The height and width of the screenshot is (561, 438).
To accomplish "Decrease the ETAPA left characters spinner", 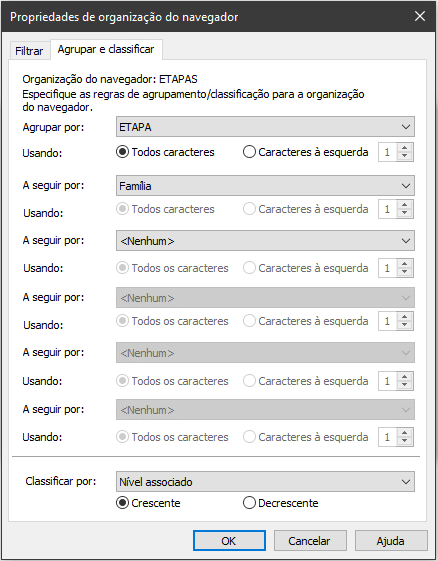I will [405, 156].
